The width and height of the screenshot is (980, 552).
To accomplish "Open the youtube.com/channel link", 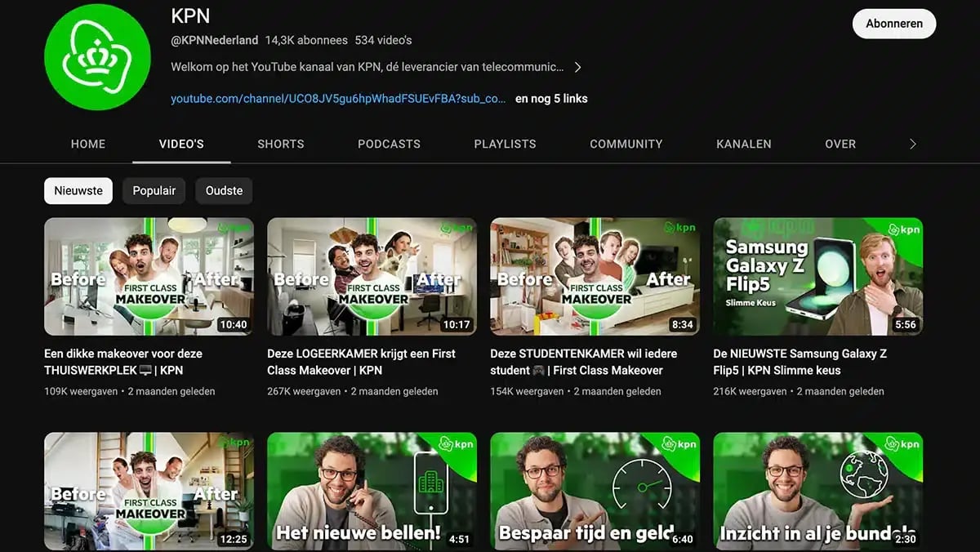I will tap(338, 99).
